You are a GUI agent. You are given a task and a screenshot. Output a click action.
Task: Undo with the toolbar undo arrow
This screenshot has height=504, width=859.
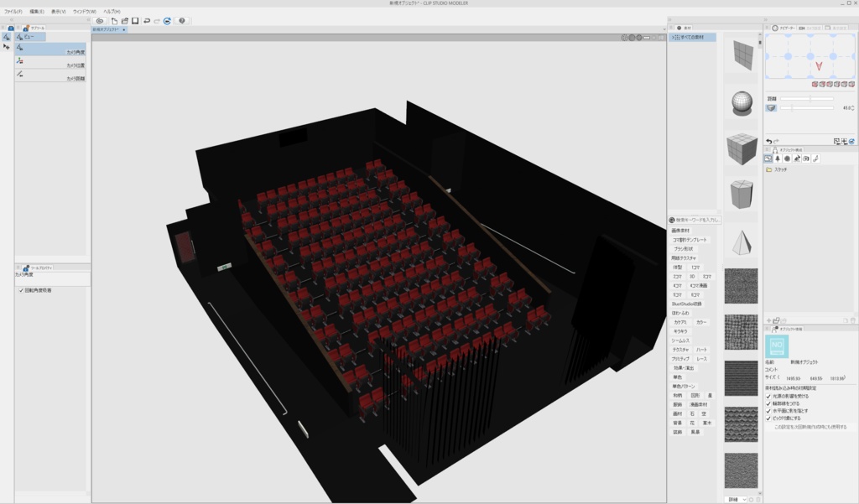tap(147, 21)
